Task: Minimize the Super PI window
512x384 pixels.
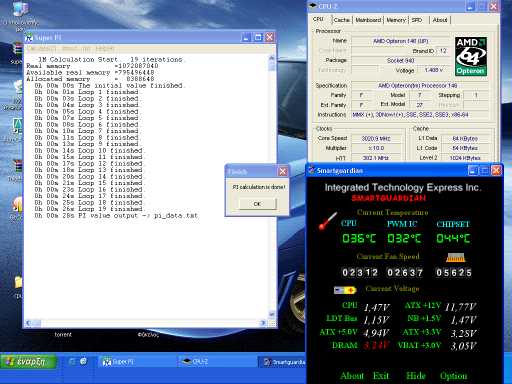Action: tap(246, 37)
